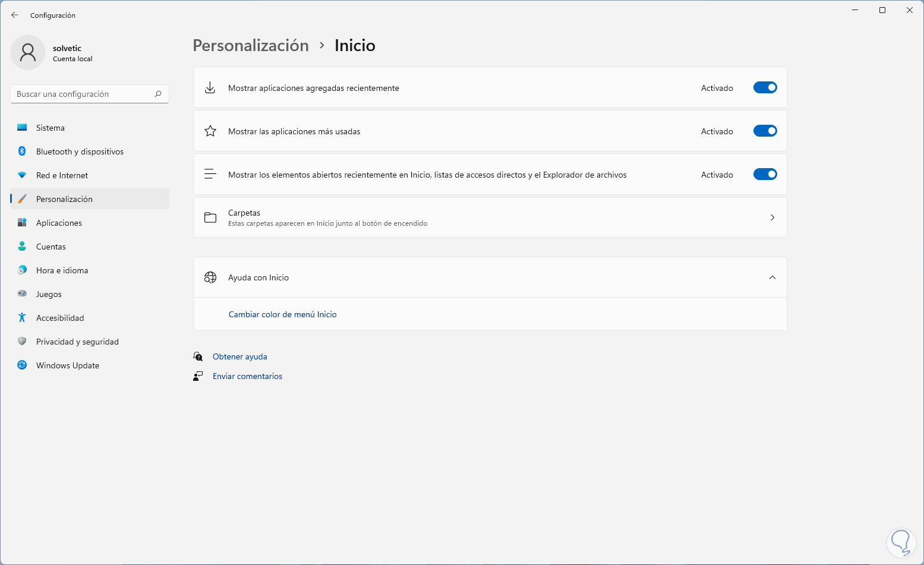Collapse the Ayuda con Inicio section
This screenshot has width=924, height=565.
click(772, 277)
